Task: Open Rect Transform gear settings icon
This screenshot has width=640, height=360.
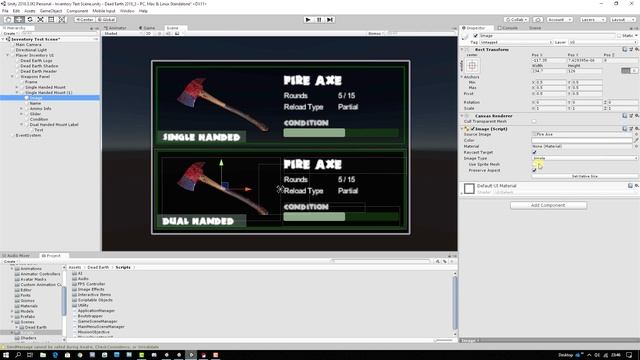Action: point(636,49)
